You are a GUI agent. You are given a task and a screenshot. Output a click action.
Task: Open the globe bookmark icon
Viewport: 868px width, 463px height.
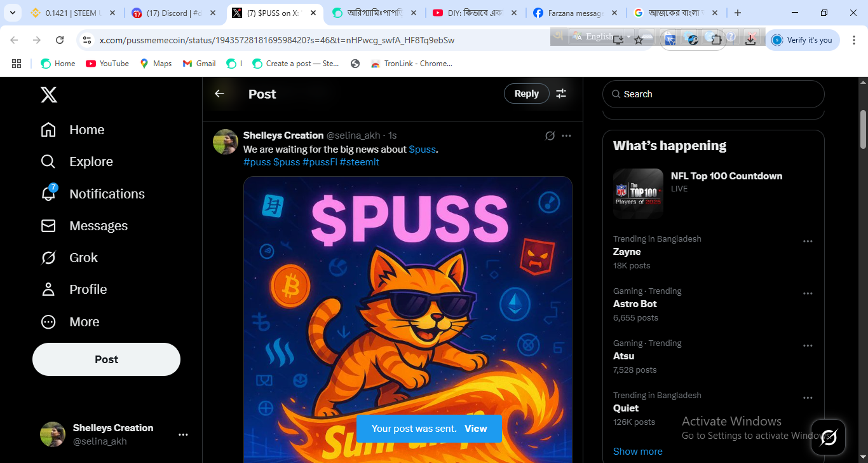355,64
